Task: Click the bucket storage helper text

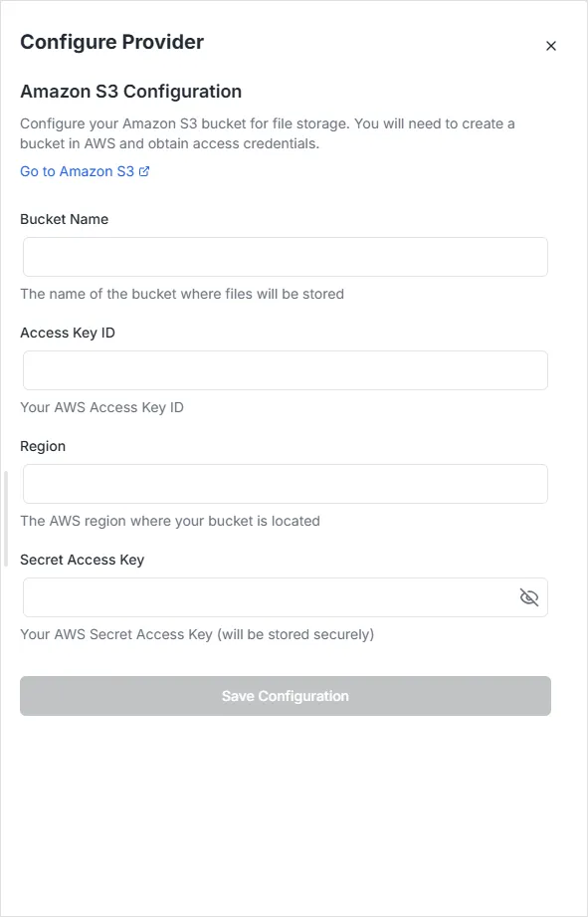Action: coord(182,294)
